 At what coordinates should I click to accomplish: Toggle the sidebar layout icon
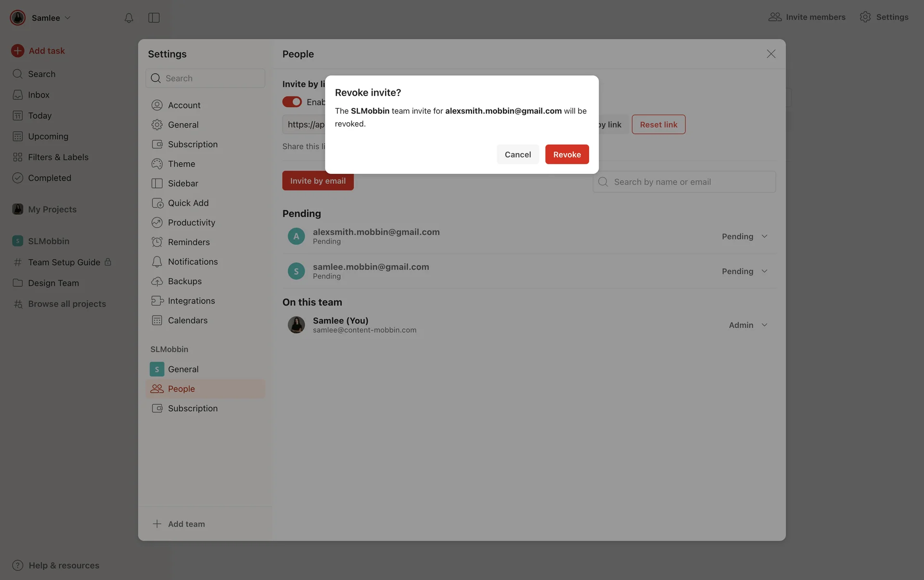click(154, 18)
